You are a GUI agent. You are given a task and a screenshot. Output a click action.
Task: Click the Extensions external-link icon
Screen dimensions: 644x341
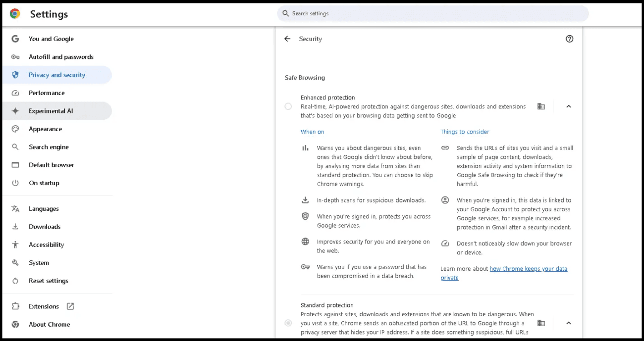click(70, 306)
